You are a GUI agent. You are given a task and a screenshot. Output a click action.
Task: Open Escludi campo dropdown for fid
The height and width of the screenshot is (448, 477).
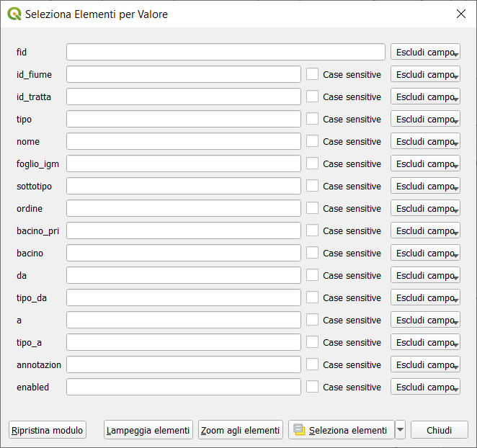coord(425,52)
